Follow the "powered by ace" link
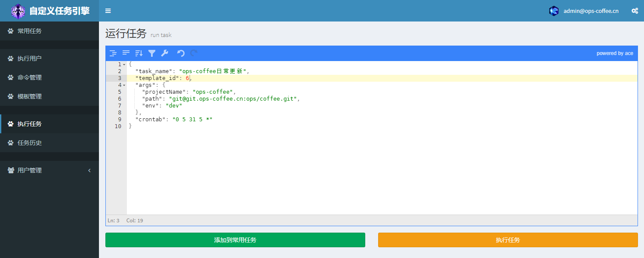This screenshot has height=258, width=644. tap(615, 53)
